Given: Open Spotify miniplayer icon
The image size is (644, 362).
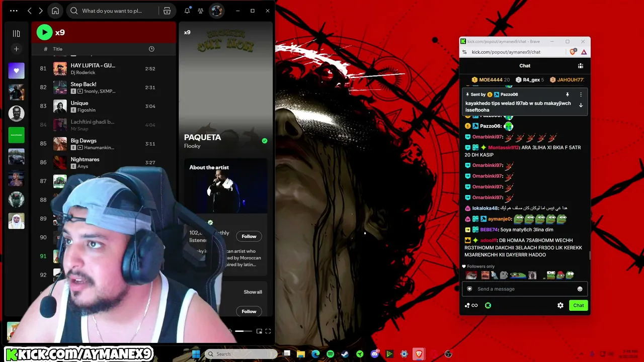Looking at the screenshot, I should point(259,331).
